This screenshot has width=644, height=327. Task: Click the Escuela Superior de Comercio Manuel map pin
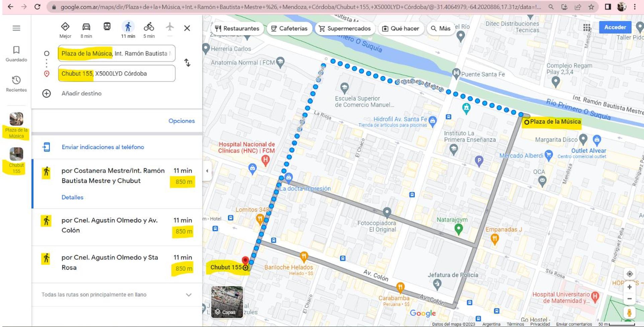tap(344, 88)
